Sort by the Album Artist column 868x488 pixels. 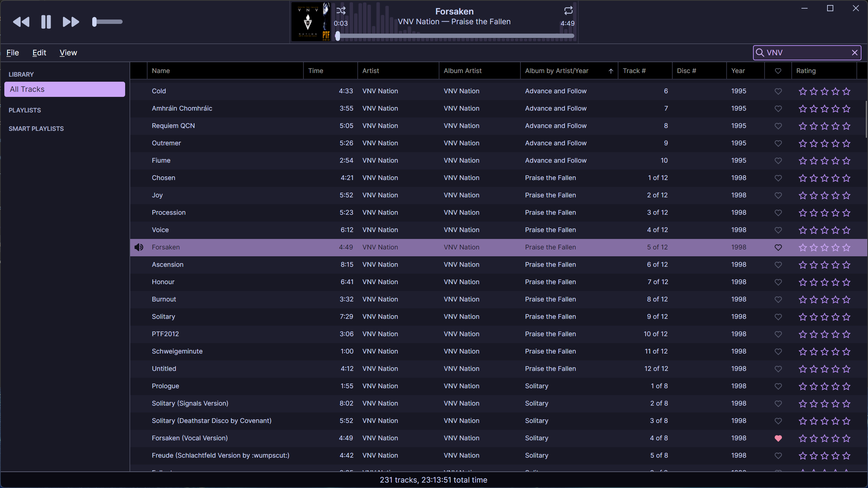click(480, 71)
